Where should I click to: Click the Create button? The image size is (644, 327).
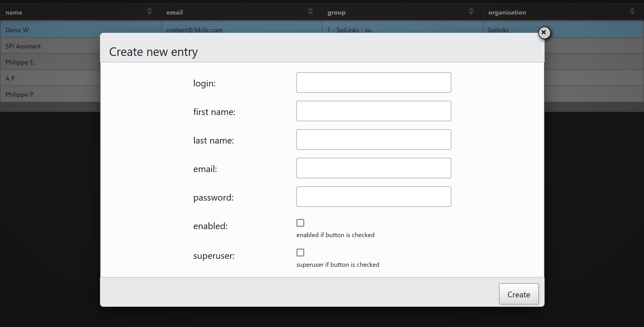point(518,294)
